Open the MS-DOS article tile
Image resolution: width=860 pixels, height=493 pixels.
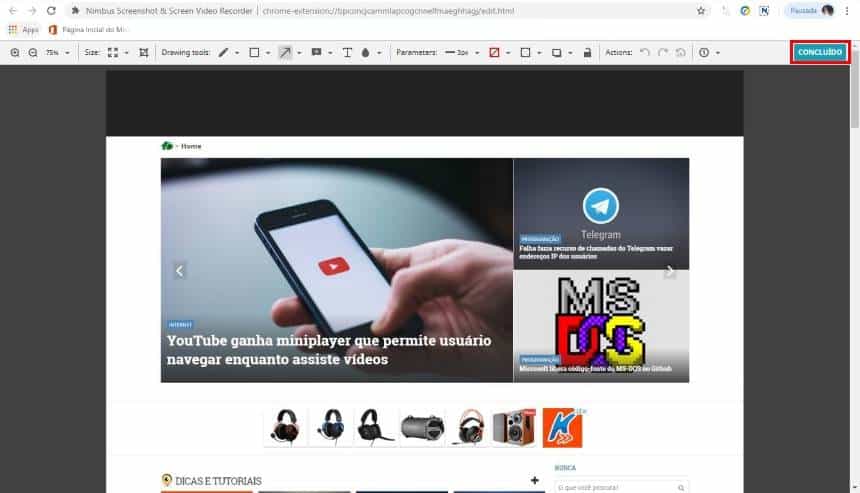click(601, 326)
